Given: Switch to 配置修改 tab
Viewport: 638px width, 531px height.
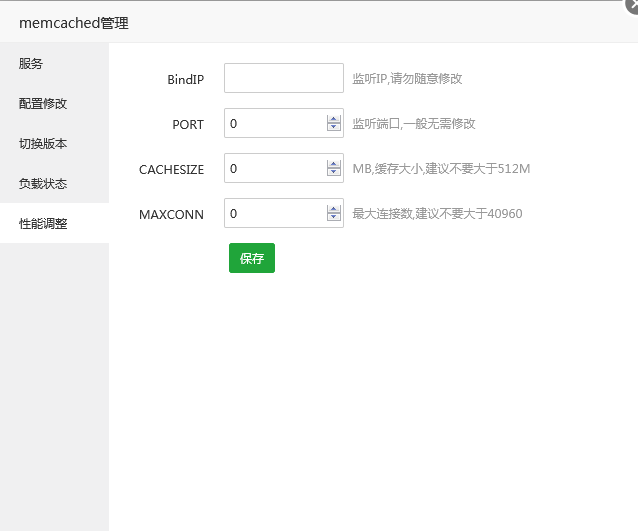Looking at the screenshot, I should click(55, 103).
